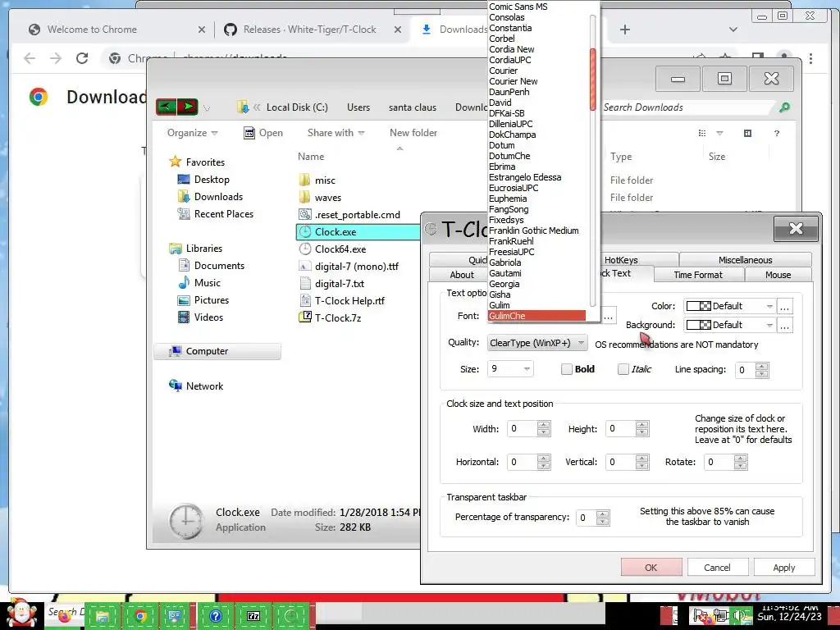Click the font list scrollbar thumb
The width and height of the screenshot is (840, 630).
[592, 80]
